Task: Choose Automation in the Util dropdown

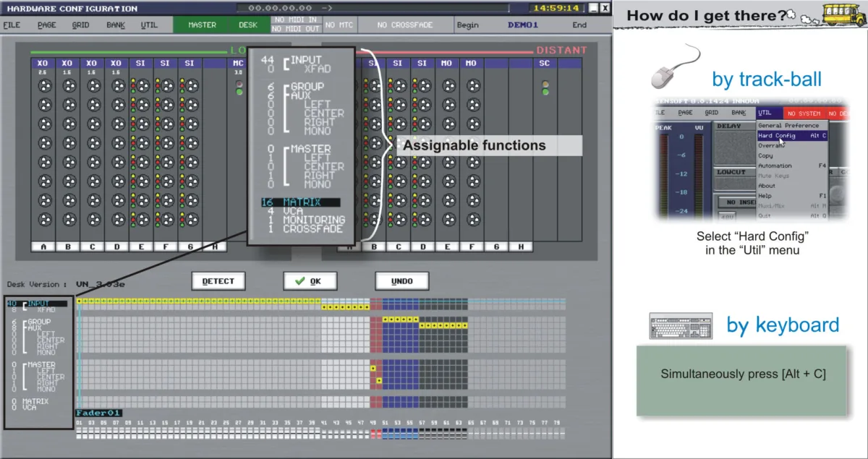Action: point(792,166)
